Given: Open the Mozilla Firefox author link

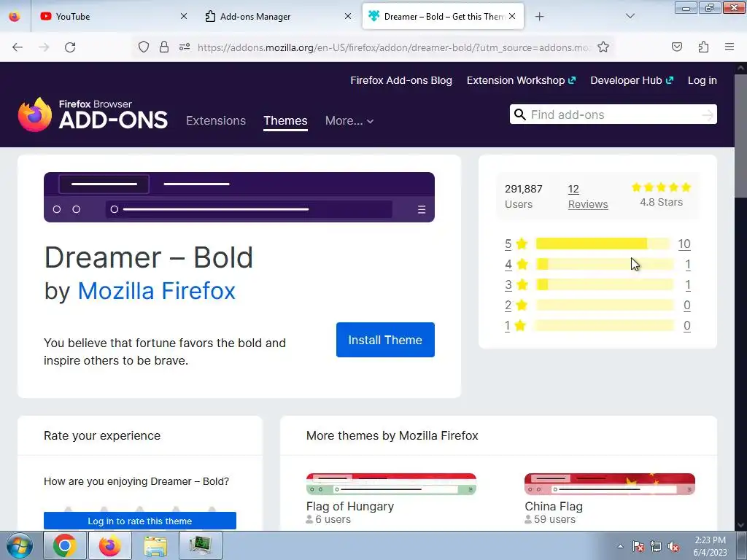Looking at the screenshot, I should 156,290.
